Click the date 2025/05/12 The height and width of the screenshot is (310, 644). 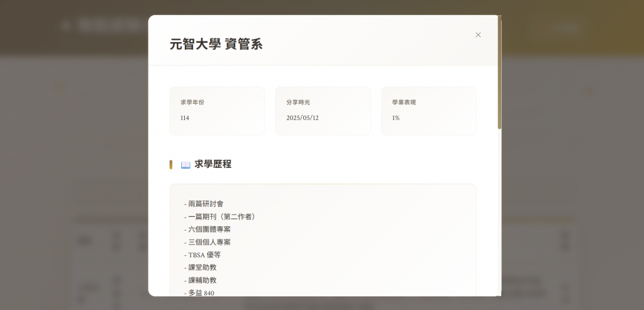(303, 118)
